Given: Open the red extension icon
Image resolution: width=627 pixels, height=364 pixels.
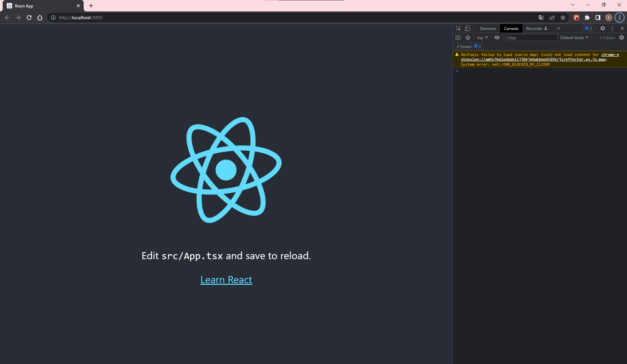Looking at the screenshot, I should pos(576,18).
